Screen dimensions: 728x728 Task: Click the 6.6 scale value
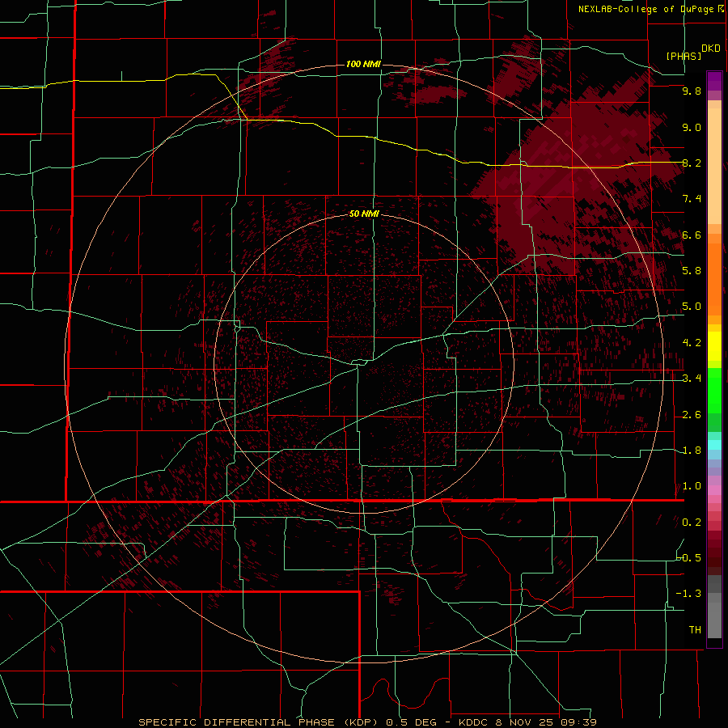pyautogui.click(x=692, y=235)
